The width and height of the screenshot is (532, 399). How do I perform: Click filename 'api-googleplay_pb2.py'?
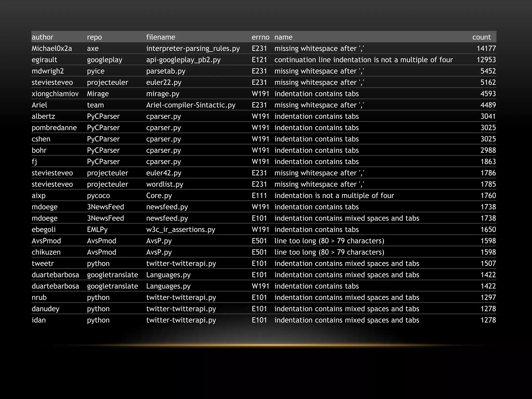pos(183,60)
